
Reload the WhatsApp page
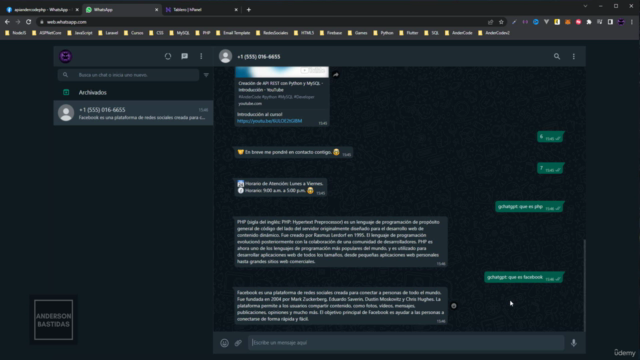point(29,22)
